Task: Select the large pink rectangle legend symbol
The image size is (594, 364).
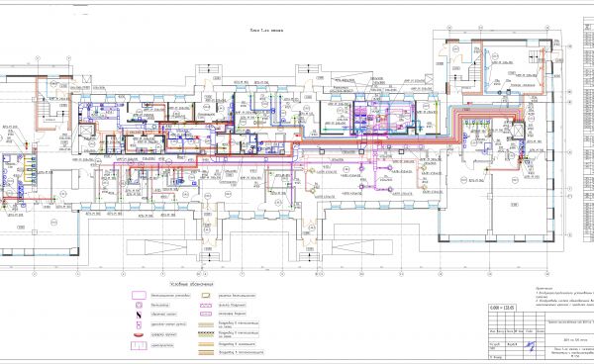Action: 139,295
